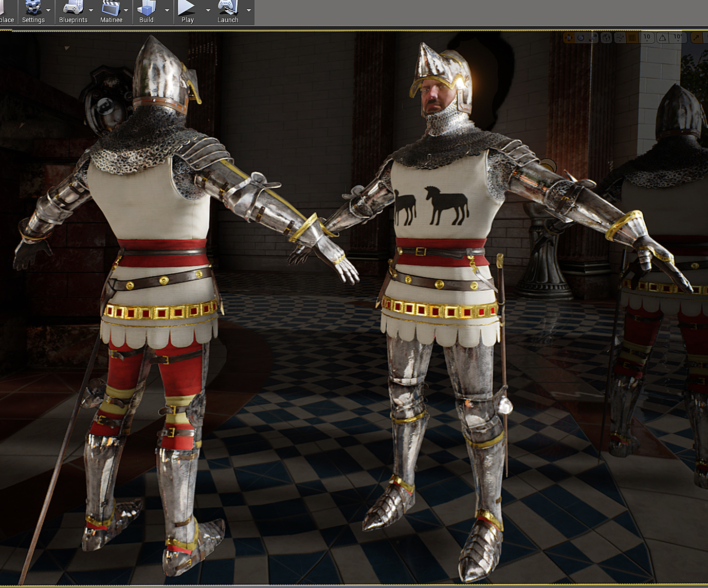708x588 pixels.
Task: Expand the Play options dropdown arrow
Action: click(208, 10)
